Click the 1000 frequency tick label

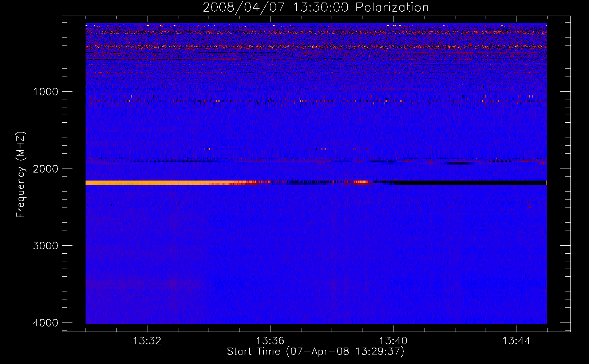point(46,91)
